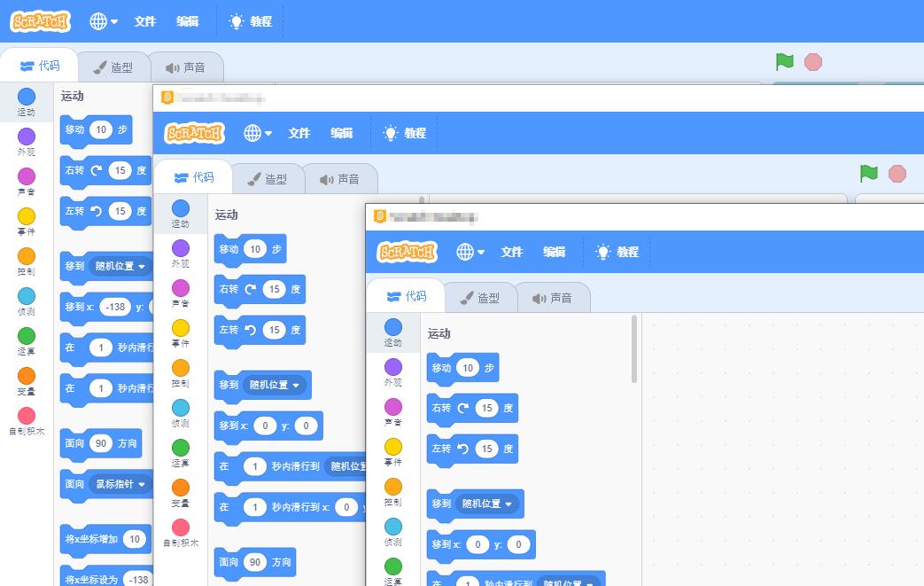Switch to the 声音 tab in the middle window
Image resolution: width=924 pixels, height=586 pixels.
coord(340,179)
